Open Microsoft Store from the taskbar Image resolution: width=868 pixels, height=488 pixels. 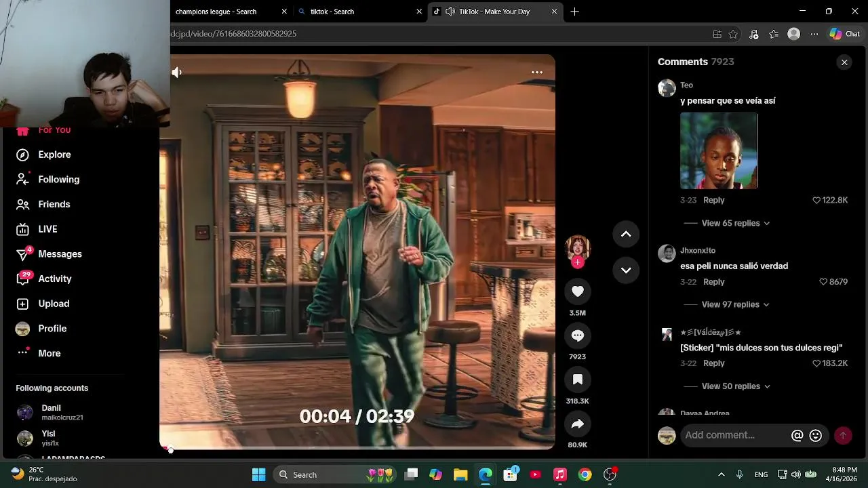510,474
